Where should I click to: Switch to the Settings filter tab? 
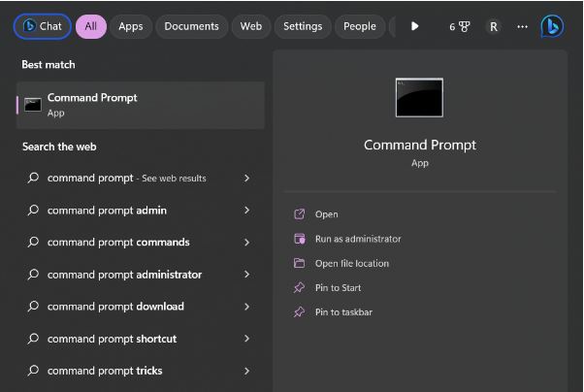point(303,26)
